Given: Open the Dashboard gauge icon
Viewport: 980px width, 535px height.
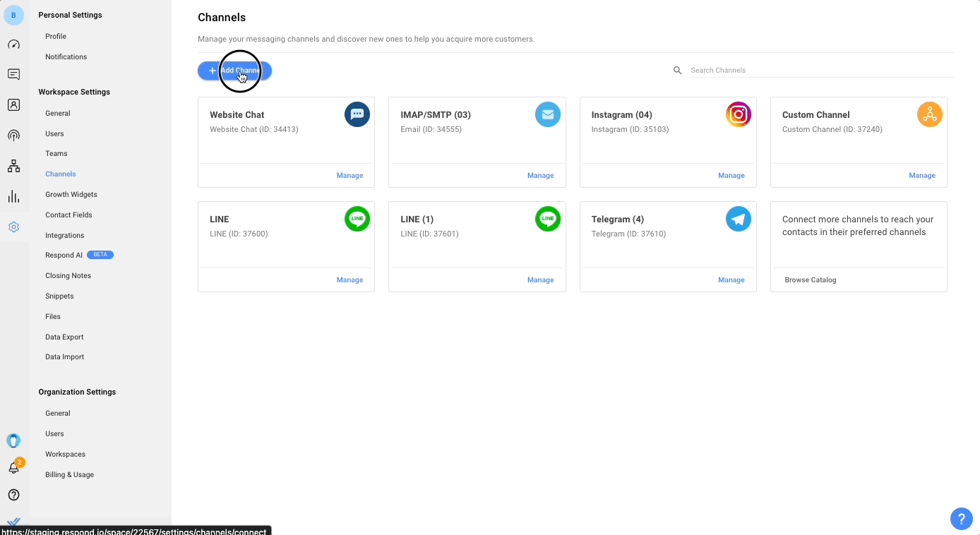Looking at the screenshot, I should tap(14, 44).
